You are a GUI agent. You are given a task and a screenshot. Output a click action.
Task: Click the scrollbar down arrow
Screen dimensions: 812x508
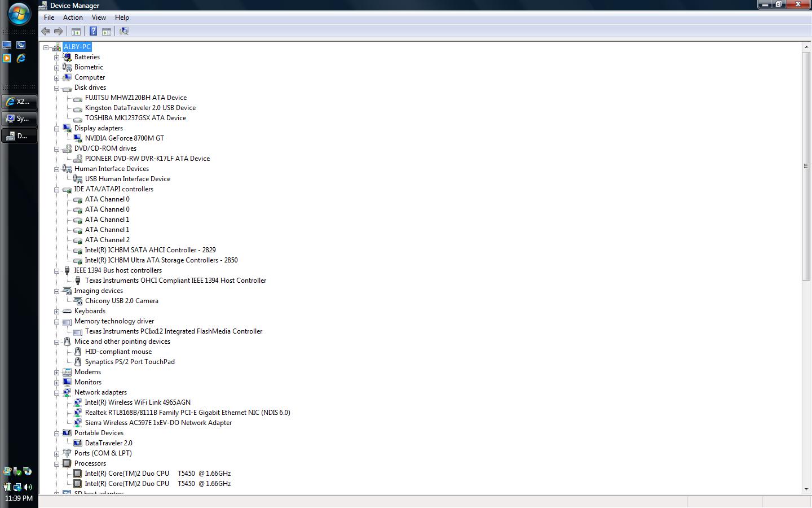(x=806, y=489)
